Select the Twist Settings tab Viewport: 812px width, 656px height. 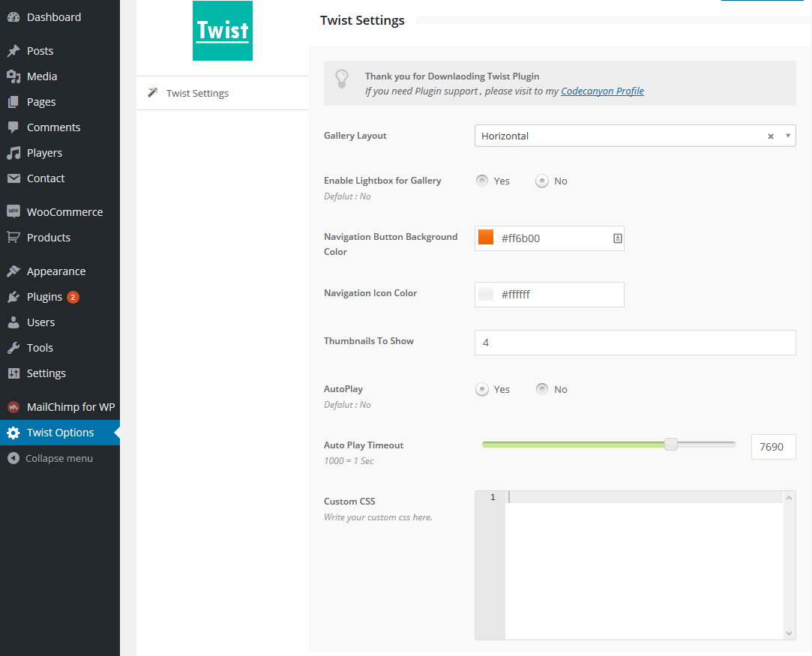coord(197,93)
